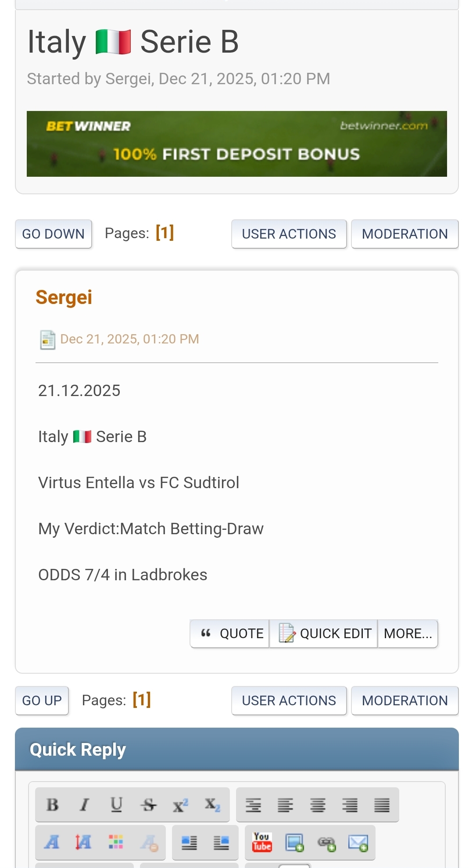Screen dimensions: 469x868
Task: Open MODERATION menu below the post
Action: 405,700
